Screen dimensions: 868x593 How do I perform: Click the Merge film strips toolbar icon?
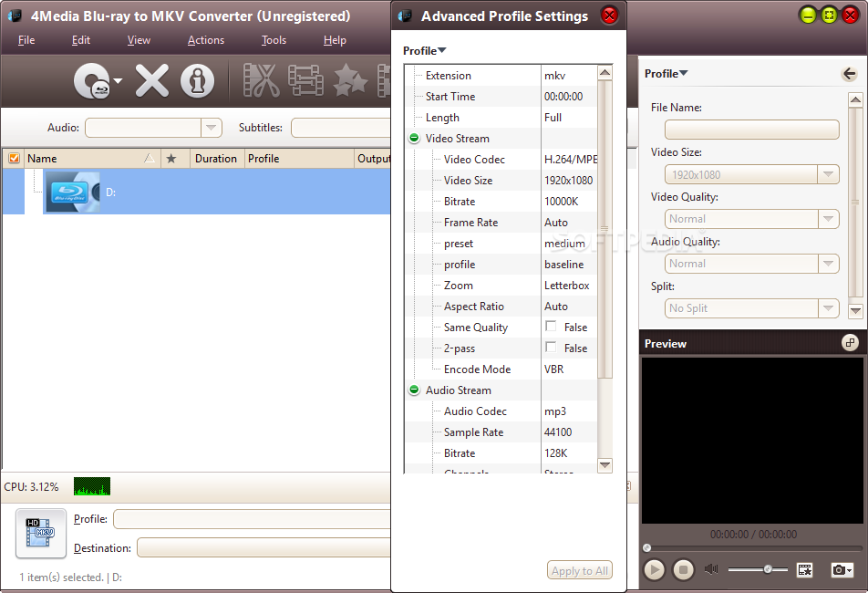(x=305, y=81)
